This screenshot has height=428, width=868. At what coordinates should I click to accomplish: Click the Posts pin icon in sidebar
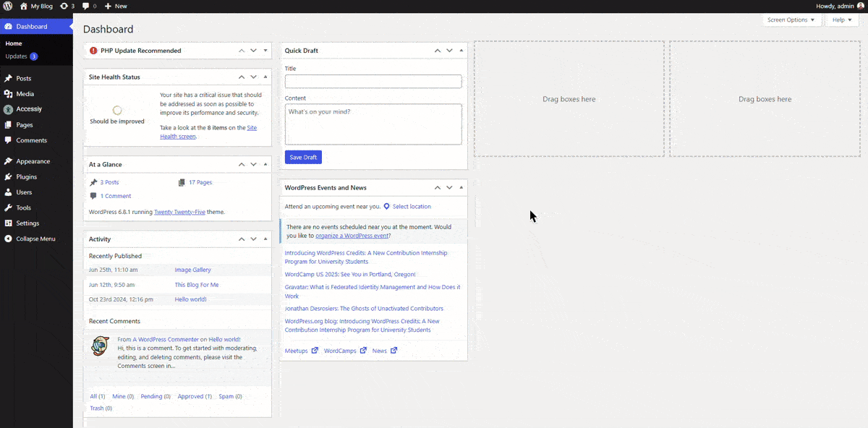point(8,78)
